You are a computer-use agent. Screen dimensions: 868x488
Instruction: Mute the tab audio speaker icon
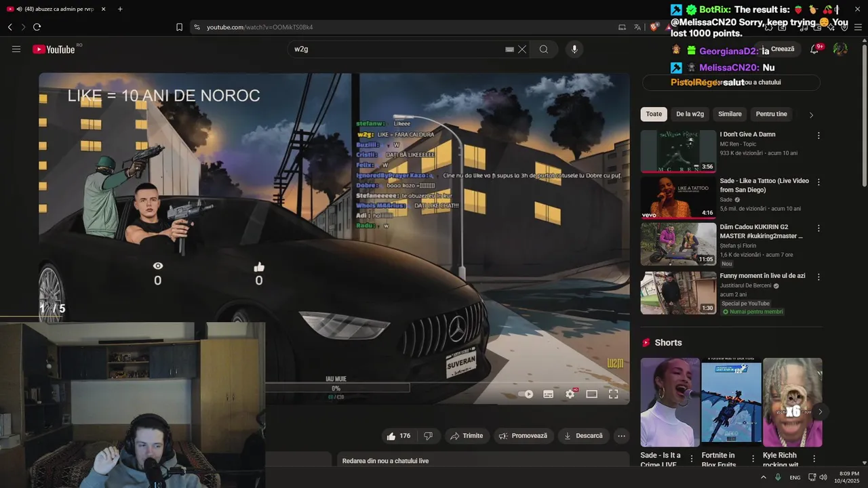(x=19, y=9)
